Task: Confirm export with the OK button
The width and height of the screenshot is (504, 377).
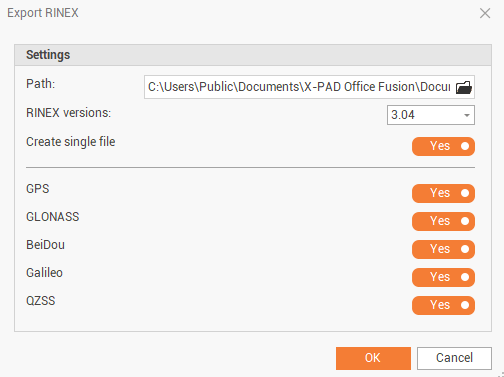Action: [373, 358]
